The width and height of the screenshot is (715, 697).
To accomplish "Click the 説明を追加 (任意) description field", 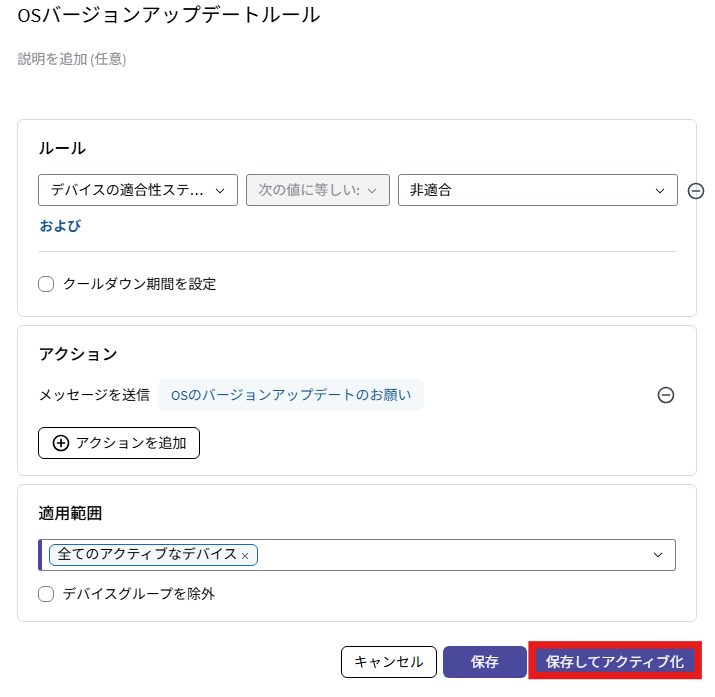I will click(72, 59).
